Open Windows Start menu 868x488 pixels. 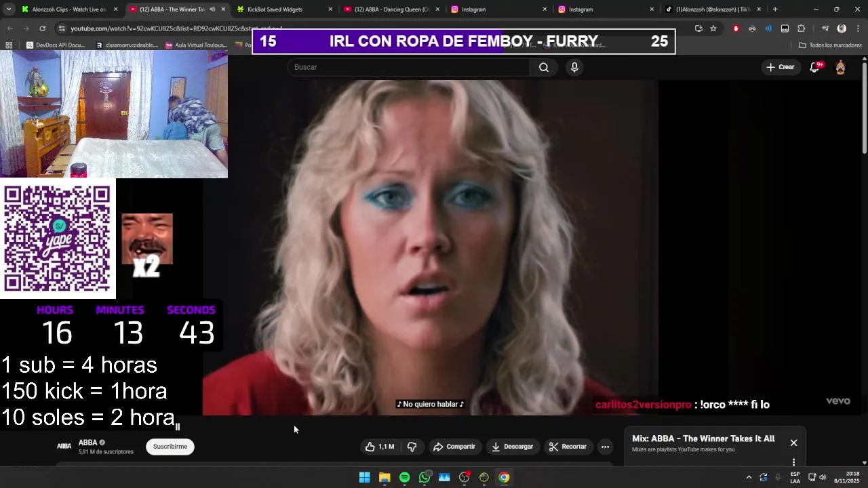click(365, 477)
